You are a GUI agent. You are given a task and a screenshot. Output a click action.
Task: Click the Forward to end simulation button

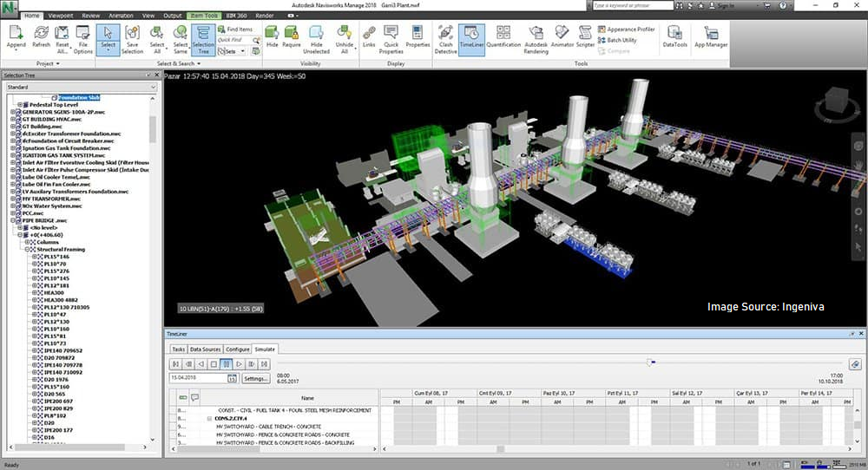[x=265, y=364]
